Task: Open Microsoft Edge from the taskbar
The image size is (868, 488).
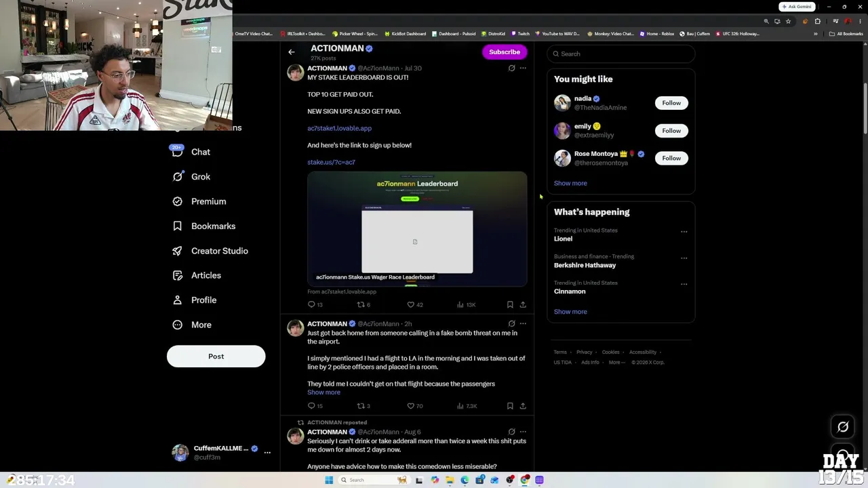Action: coord(465,480)
